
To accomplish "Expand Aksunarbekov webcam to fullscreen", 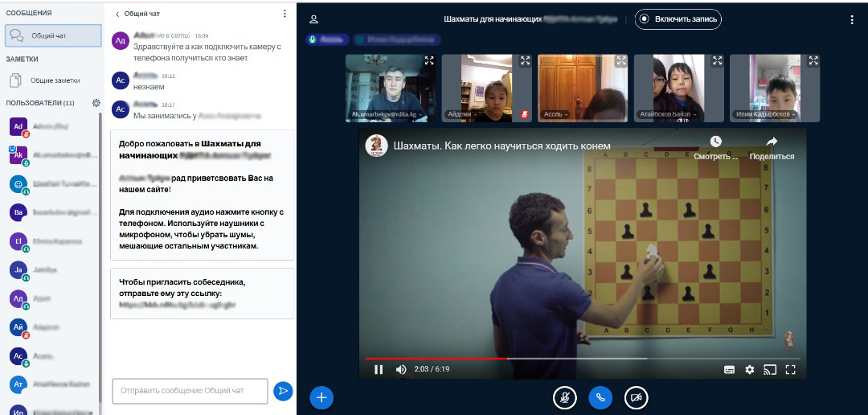I will coord(429,60).
